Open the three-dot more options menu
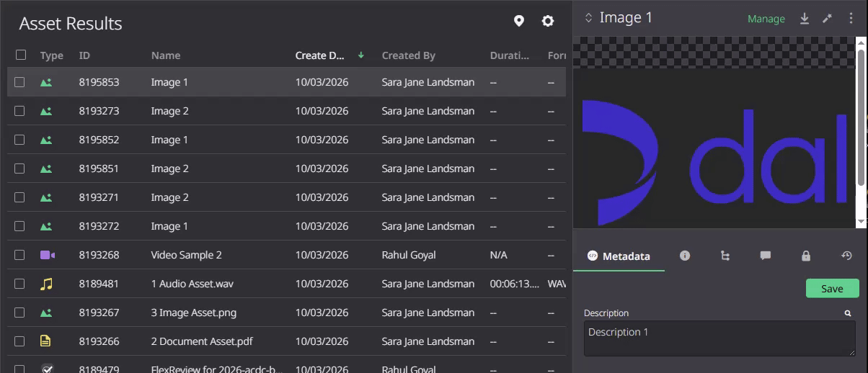The height and width of the screenshot is (373, 868). [x=851, y=19]
